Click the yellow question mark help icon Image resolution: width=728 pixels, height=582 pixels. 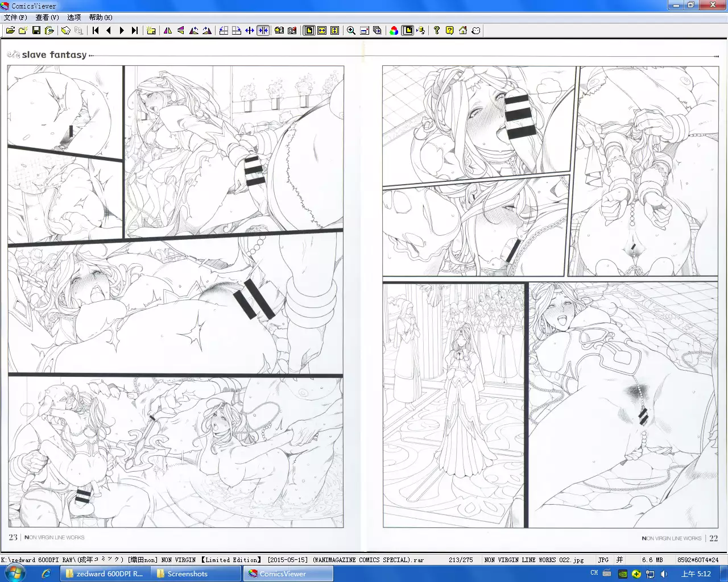tap(450, 31)
